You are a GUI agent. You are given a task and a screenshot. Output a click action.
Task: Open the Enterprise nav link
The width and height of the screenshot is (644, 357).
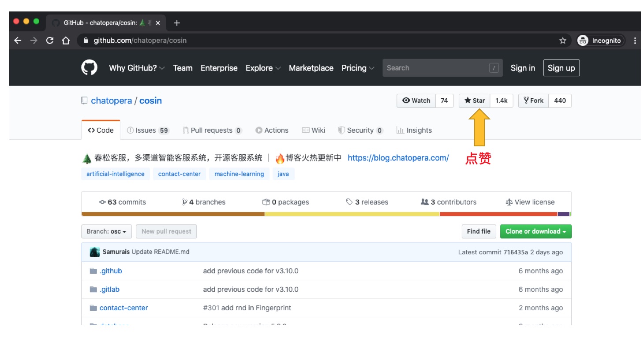219,68
